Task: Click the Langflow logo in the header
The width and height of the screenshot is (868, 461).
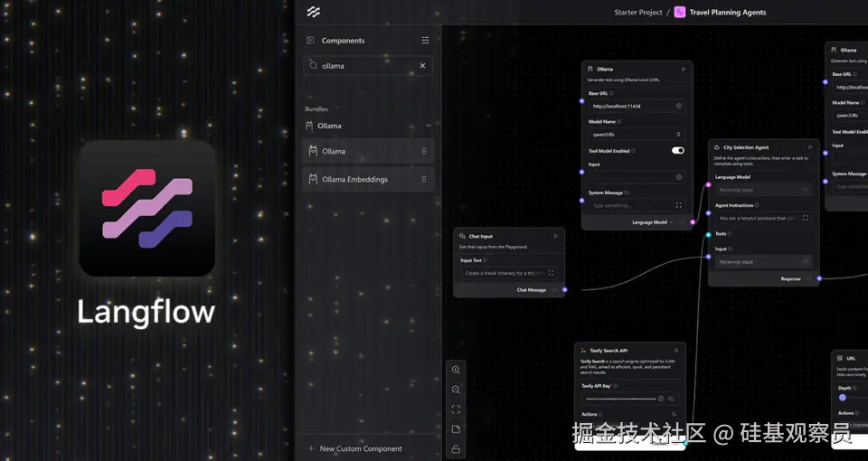Action: coord(314,12)
